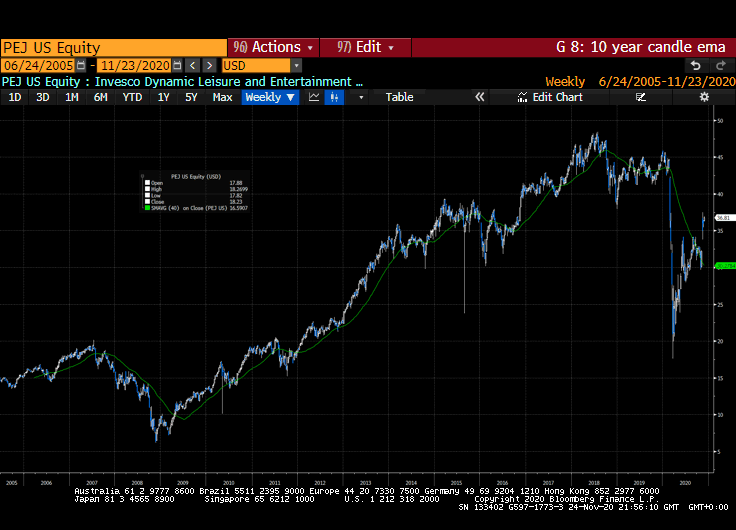Click the green SMAVG value price marker
The height and width of the screenshot is (530, 736).
(x=724, y=267)
